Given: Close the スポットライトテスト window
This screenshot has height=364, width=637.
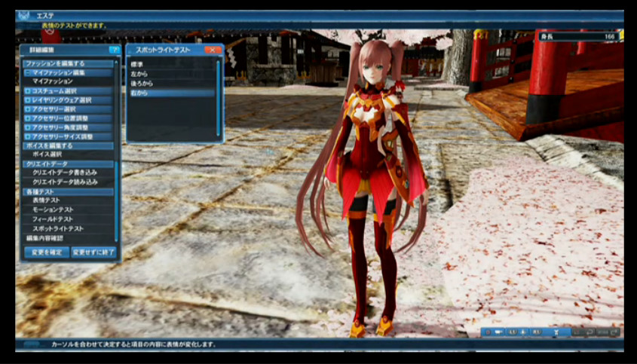Looking at the screenshot, I should pyautogui.click(x=213, y=50).
